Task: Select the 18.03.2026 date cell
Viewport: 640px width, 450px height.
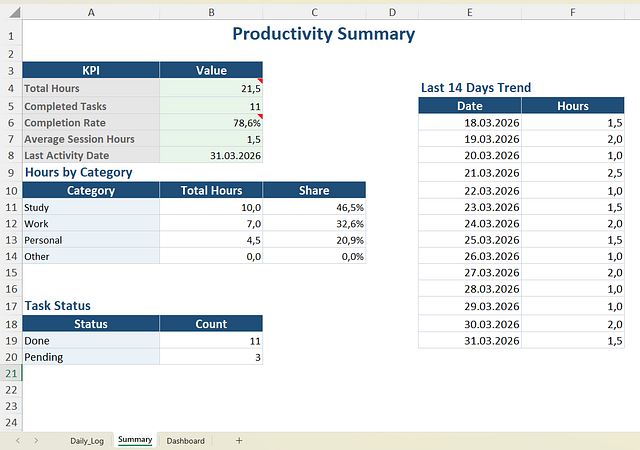Action: [x=470, y=122]
